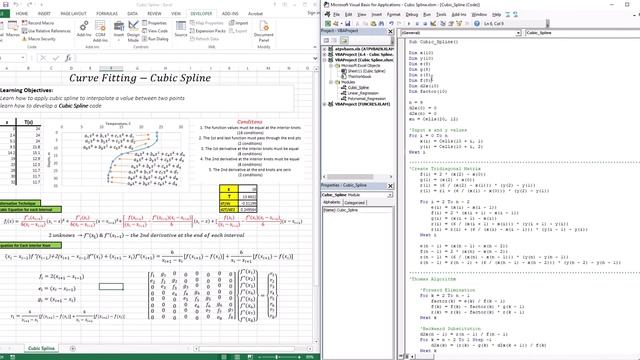Open the Acrobat ribbon tab
The image size is (640, 360).
(255, 13)
